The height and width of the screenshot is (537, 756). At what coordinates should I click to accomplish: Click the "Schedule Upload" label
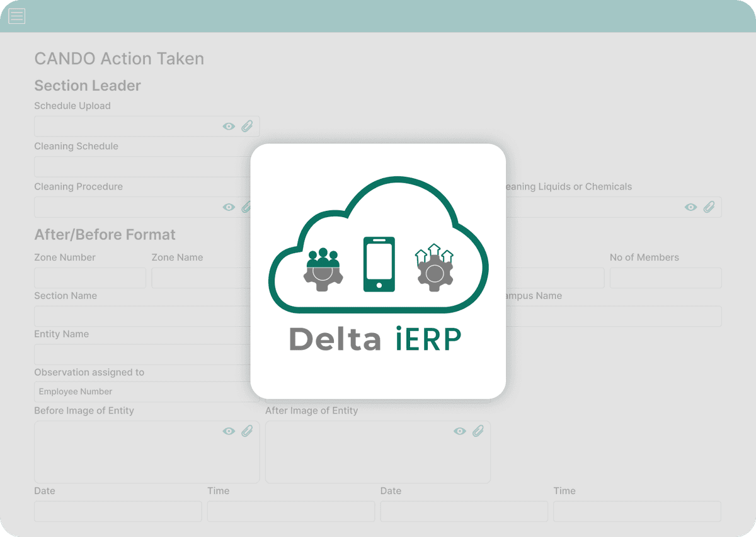pos(72,106)
